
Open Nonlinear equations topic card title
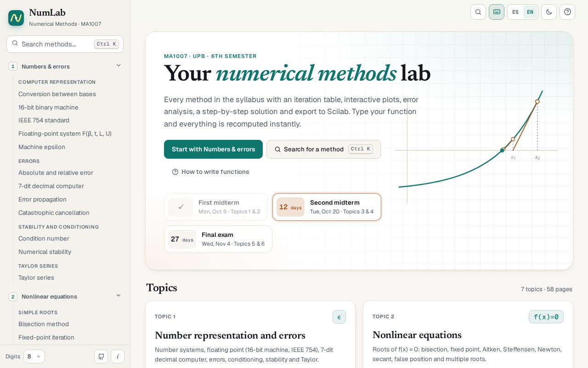(417, 335)
